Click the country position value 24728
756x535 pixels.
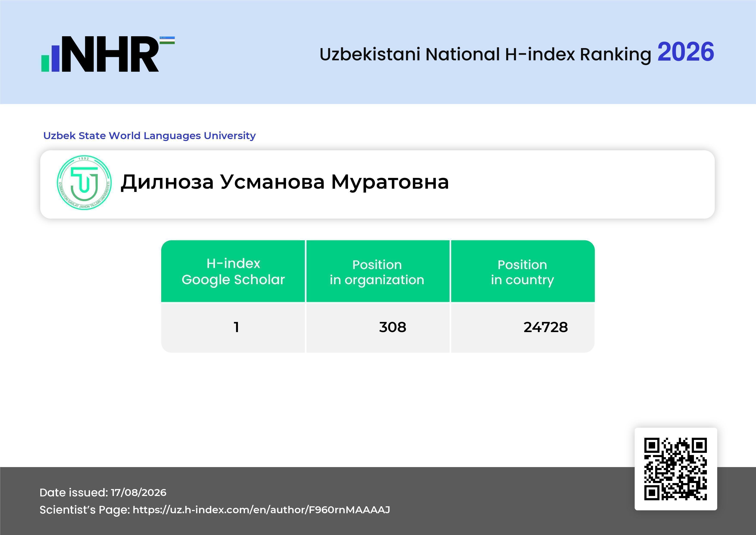[546, 327]
